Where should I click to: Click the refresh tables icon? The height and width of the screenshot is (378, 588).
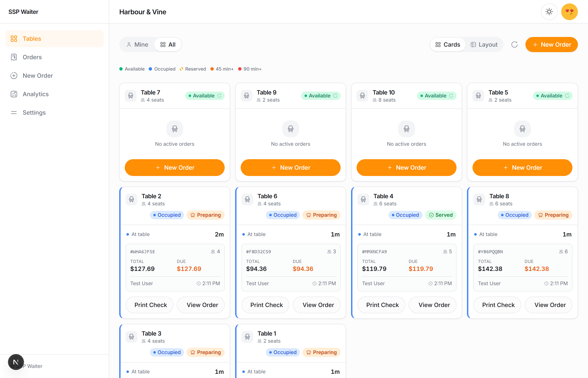(514, 45)
